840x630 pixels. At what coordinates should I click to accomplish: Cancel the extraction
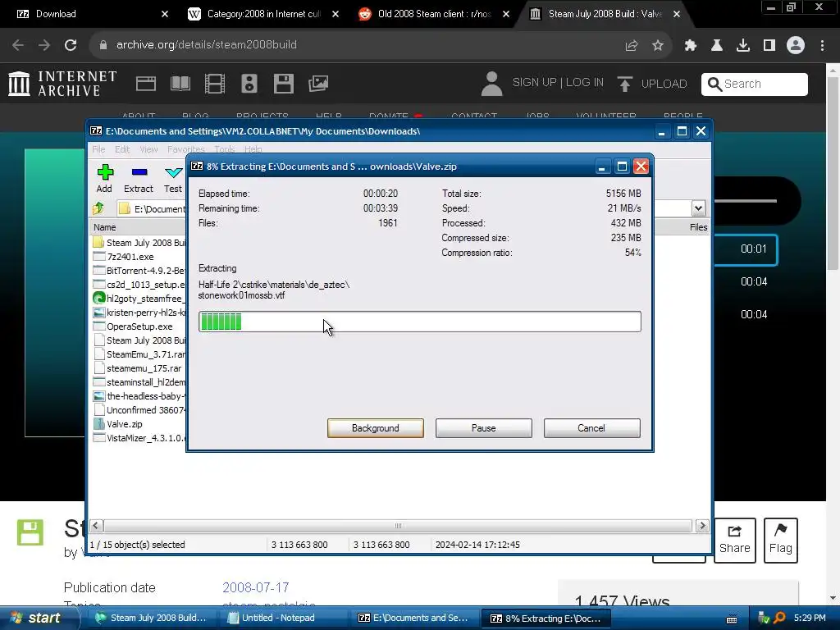pos(591,428)
